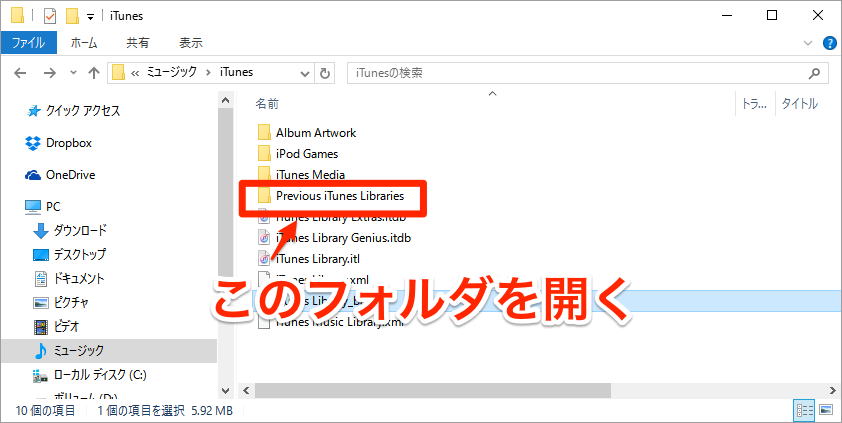The image size is (842, 423).
Task: Sort by the 名前 column header
Action: [267, 104]
